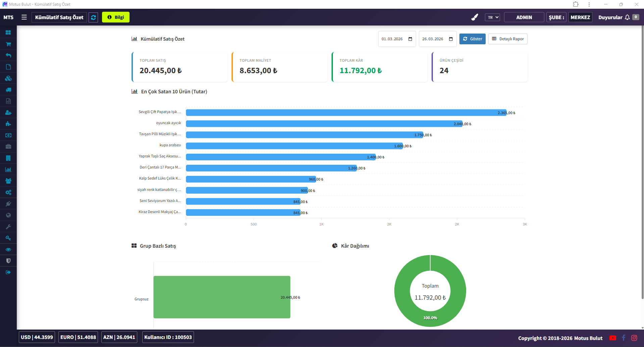Open the start date 01.03.2026 calendar picker
This screenshot has width=644, height=347.
[410, 39]
